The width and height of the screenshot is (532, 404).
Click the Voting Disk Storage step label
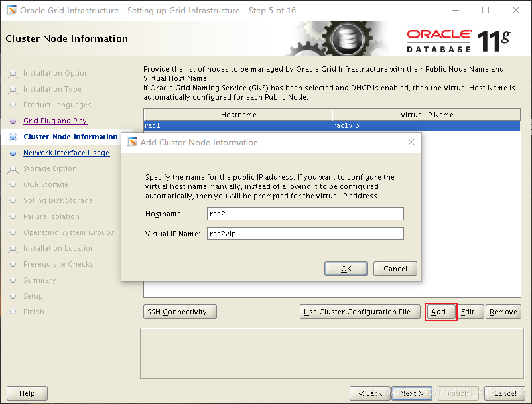[58, 200]
